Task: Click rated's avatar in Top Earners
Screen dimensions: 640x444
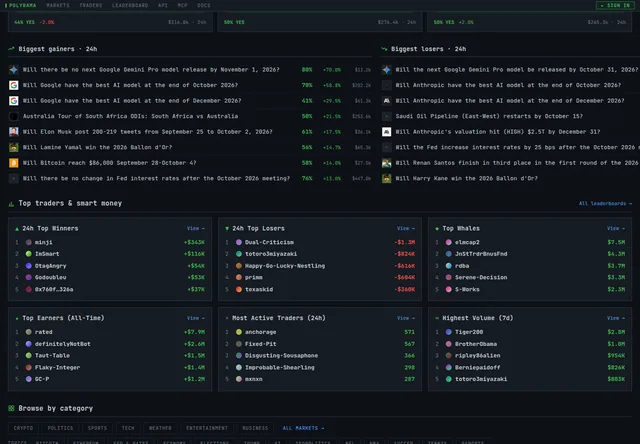Action: pos(29,332)
